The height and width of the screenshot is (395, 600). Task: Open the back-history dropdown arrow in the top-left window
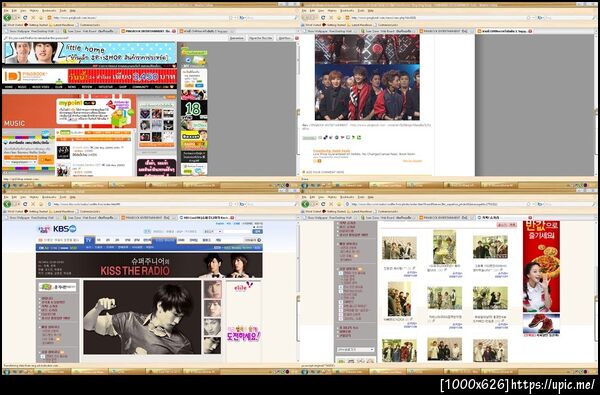pyautogui.click(x=19, y=18)
